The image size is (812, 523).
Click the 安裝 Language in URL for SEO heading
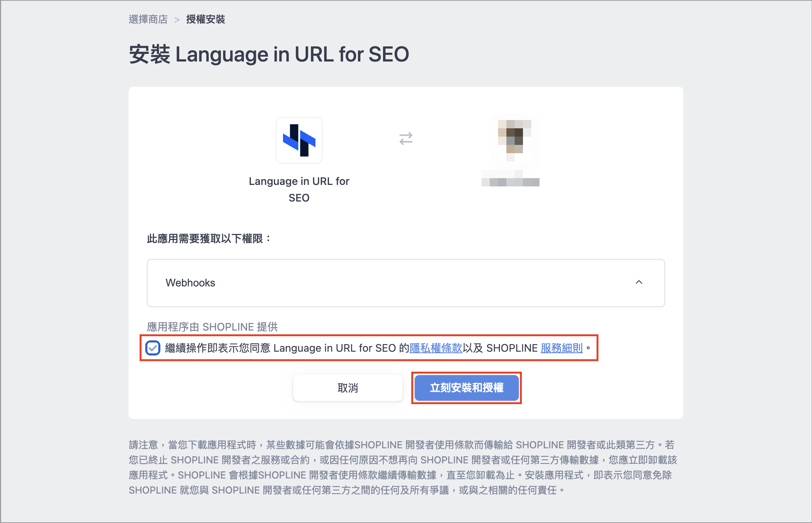[x=269, y=54]
